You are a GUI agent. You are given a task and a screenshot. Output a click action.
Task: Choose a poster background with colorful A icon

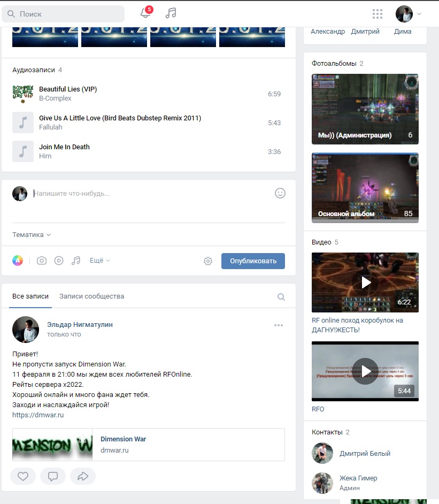coord(18,261)
